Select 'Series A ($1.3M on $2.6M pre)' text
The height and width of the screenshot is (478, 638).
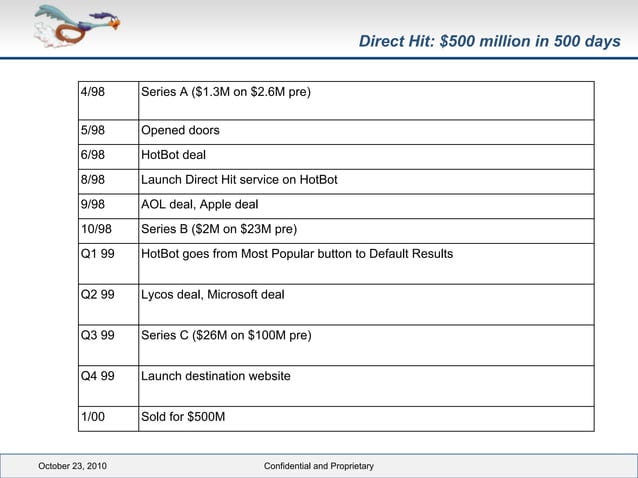click(x=226, y=92)
